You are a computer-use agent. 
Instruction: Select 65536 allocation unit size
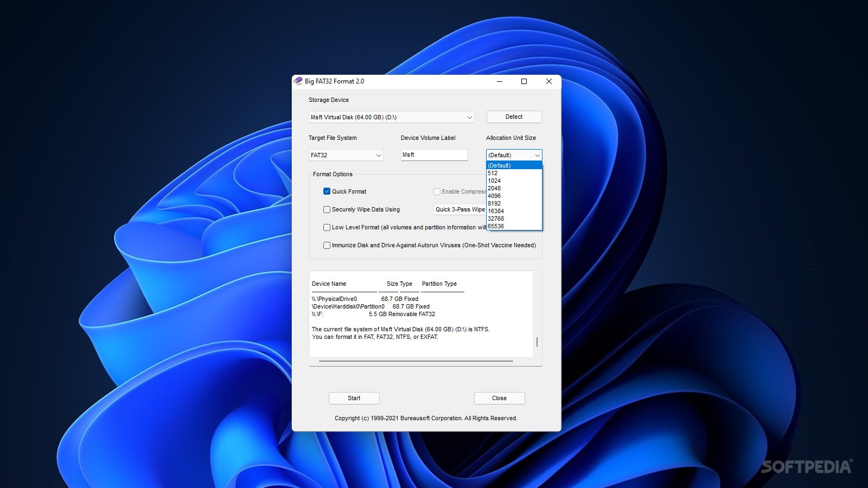point(514,226)
